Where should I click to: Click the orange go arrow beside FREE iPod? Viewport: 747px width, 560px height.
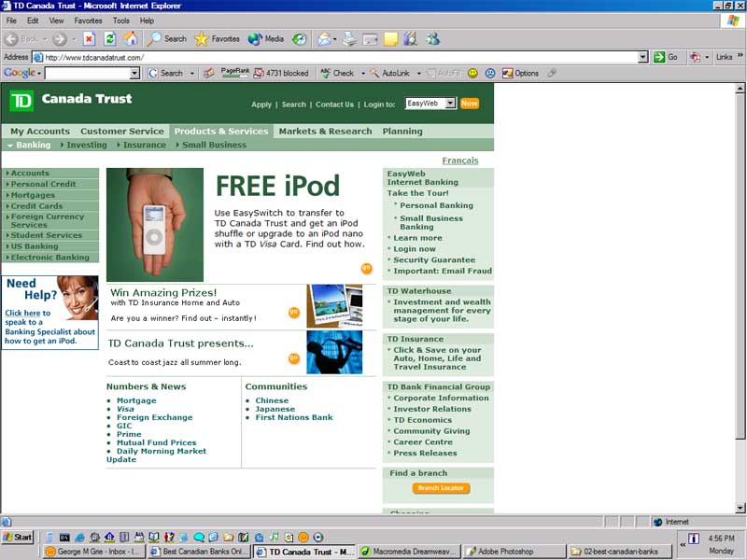[x=367, y=269]
